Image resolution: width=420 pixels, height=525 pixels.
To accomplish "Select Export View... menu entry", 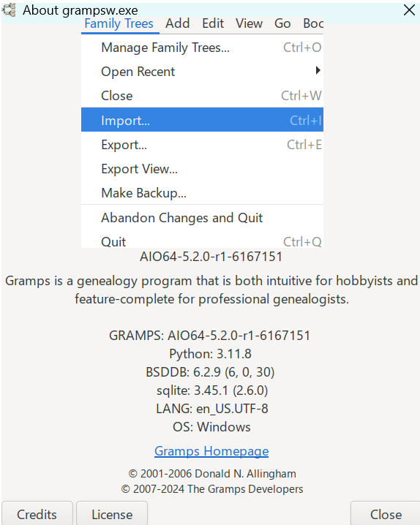I will click(x=202, y=169).
